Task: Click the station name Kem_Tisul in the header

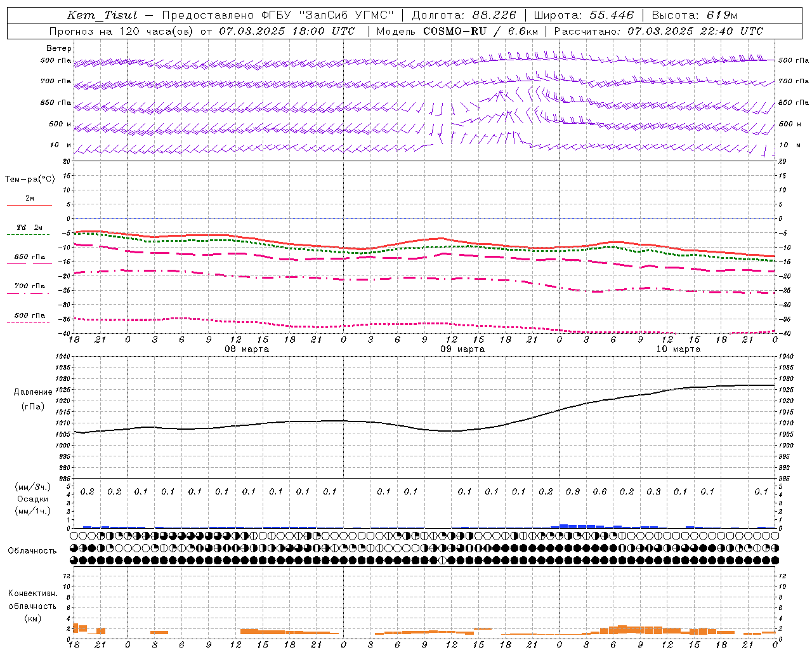Action: tap(102, 15)
